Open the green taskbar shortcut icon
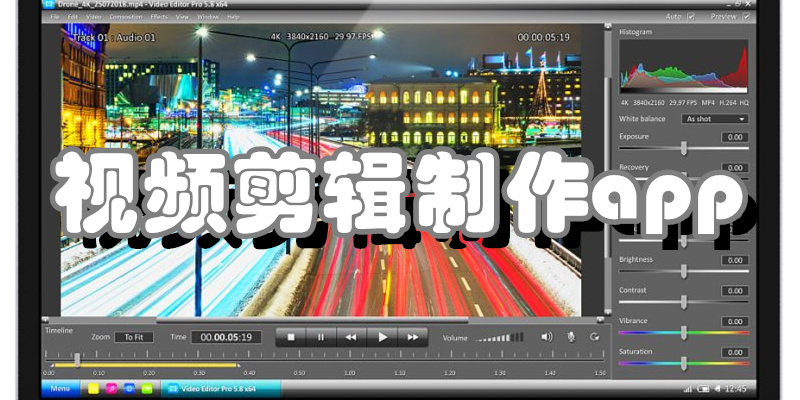Image resolution: width=800 pixels, height=400 pixels. pyautogui.click(x=147, y=389)
